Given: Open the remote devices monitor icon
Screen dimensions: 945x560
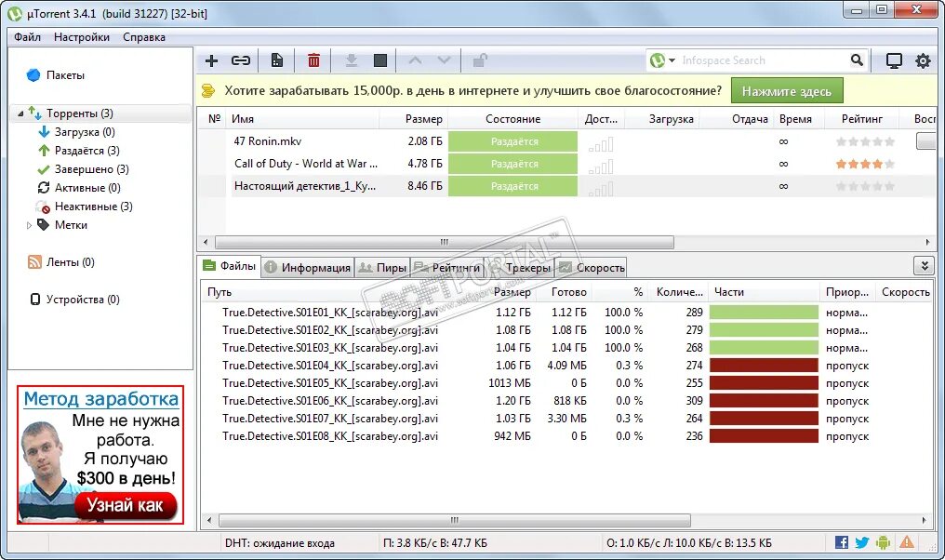Looking at the screenshot, I should pos(894,60).
